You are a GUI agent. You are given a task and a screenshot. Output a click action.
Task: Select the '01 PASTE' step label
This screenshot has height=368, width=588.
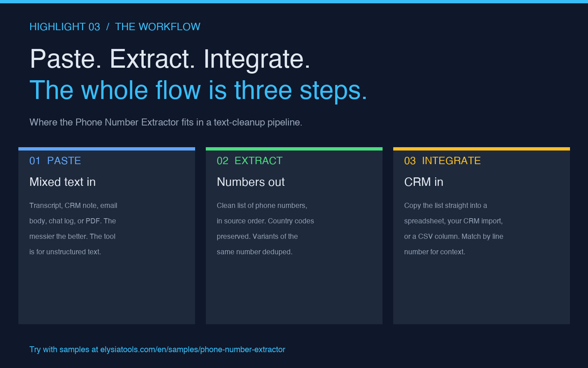(x=55, y=161)
